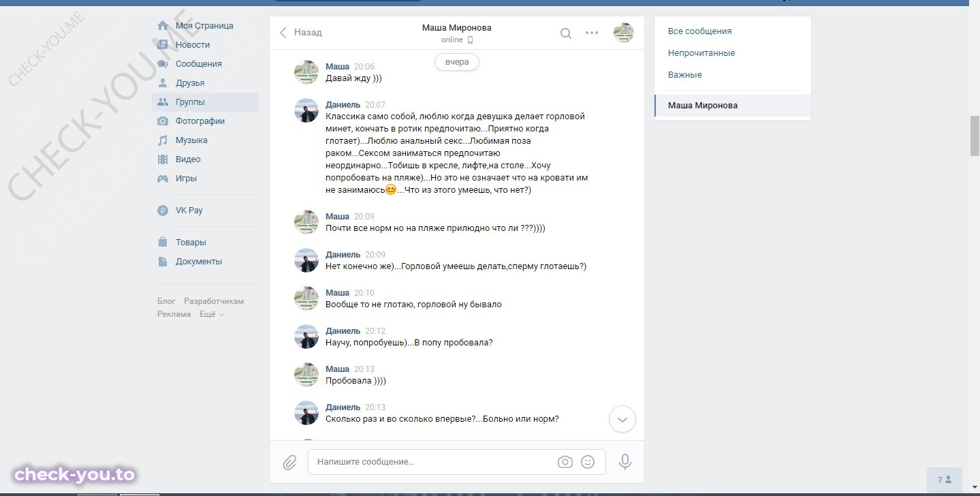The height and width of the screenshot is (496, 980).
Task: Open the Видео film icon
Action: tap(163, 159)
